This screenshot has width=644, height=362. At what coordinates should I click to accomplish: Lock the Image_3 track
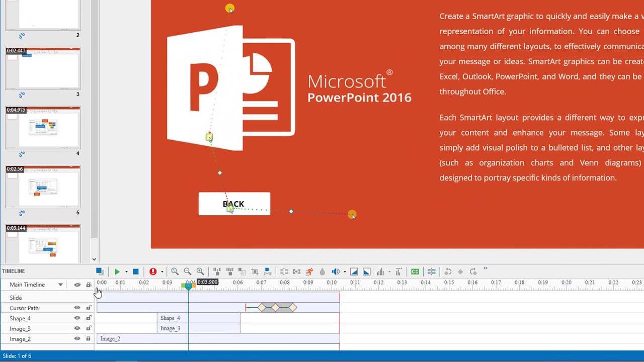[x=89, y=328]
